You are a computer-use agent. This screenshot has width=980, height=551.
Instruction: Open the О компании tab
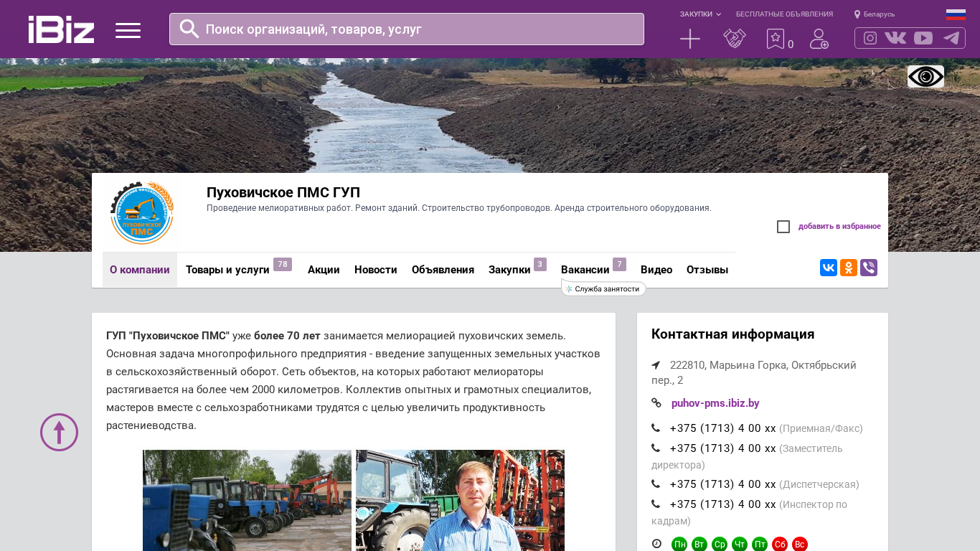pyautogui.click(x=140, y=270)
